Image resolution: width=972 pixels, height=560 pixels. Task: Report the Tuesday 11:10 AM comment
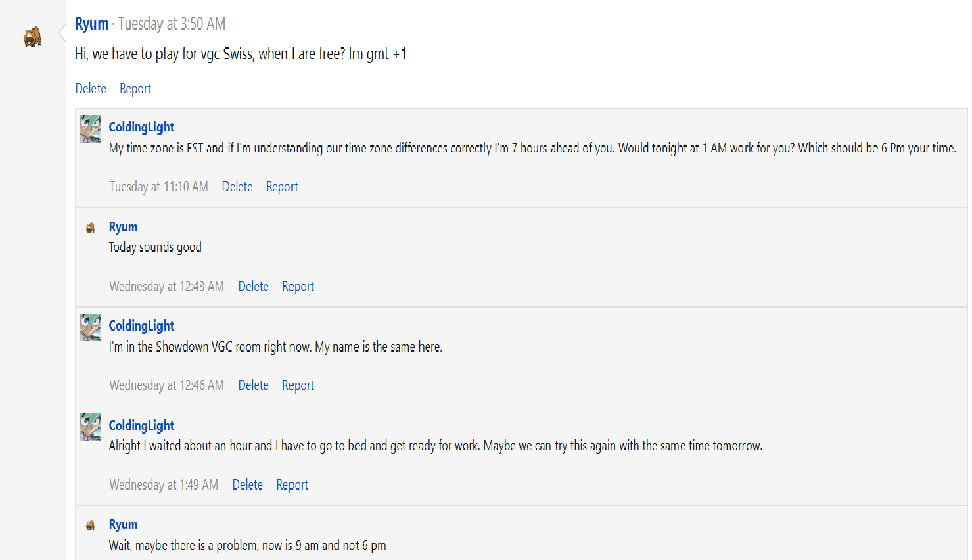(282, 187)
